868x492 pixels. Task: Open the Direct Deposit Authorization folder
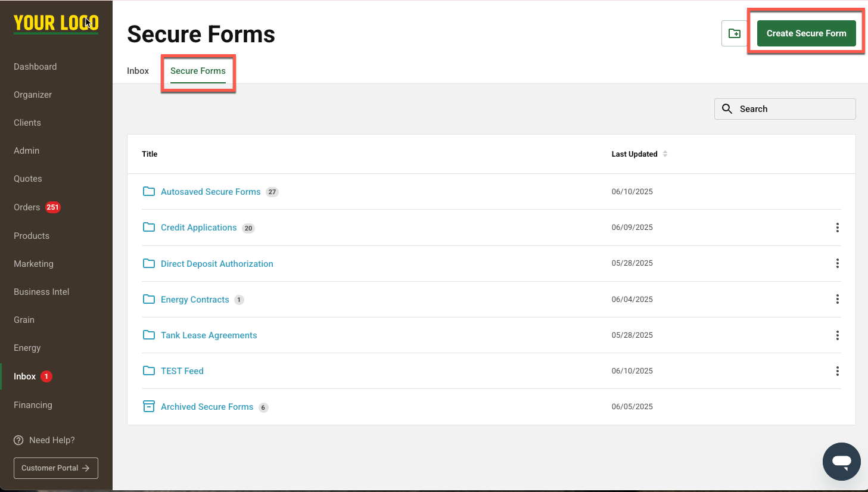[x=217, y=264]
